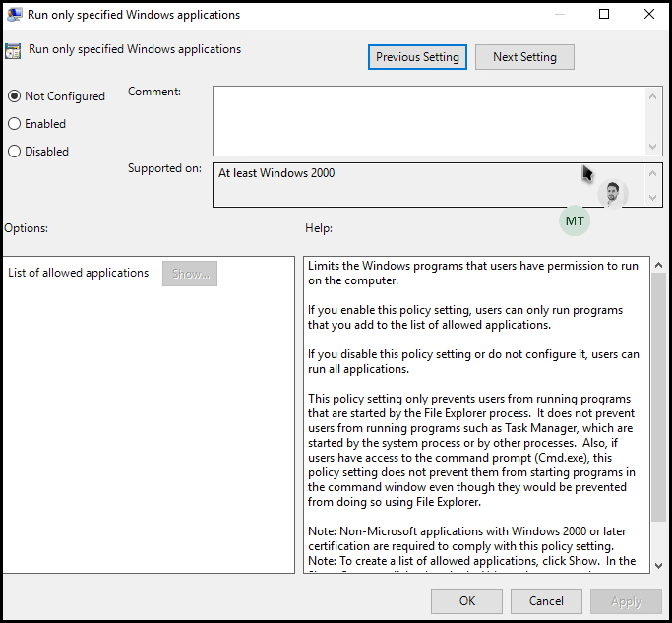672x623 pixels.
Task: Click the 'At least Windows 2000' text
Action: (276, 173)
